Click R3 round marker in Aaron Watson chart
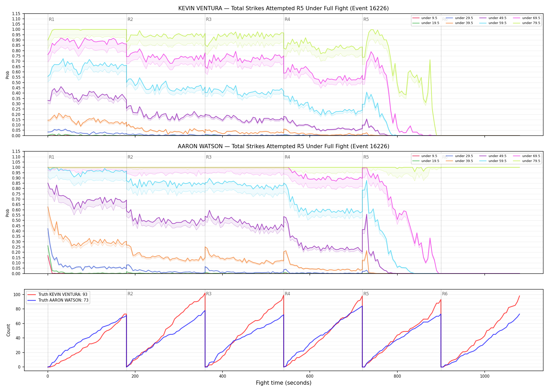Viewport: 549px width, 392px height. [209, 157]
